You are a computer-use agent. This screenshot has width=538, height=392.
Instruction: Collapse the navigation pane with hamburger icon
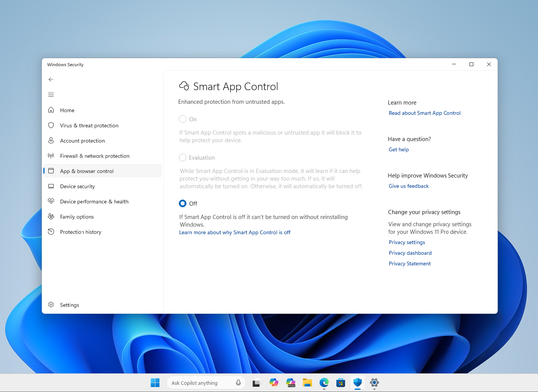click(51, 95)
